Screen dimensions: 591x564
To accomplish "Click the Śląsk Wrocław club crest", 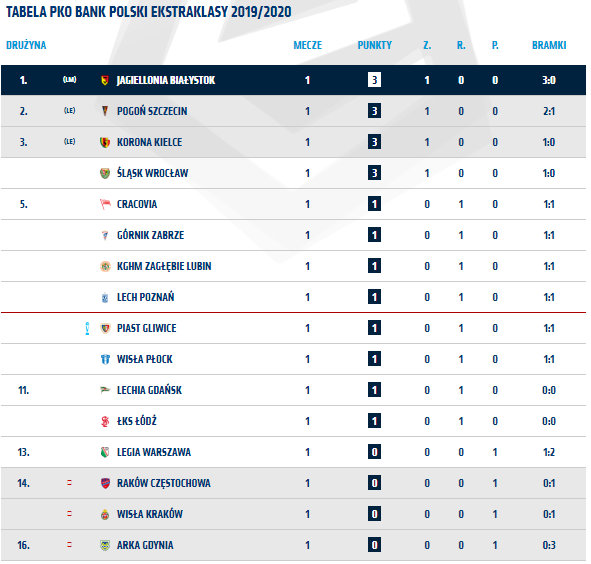I will [x=105, y=173].
